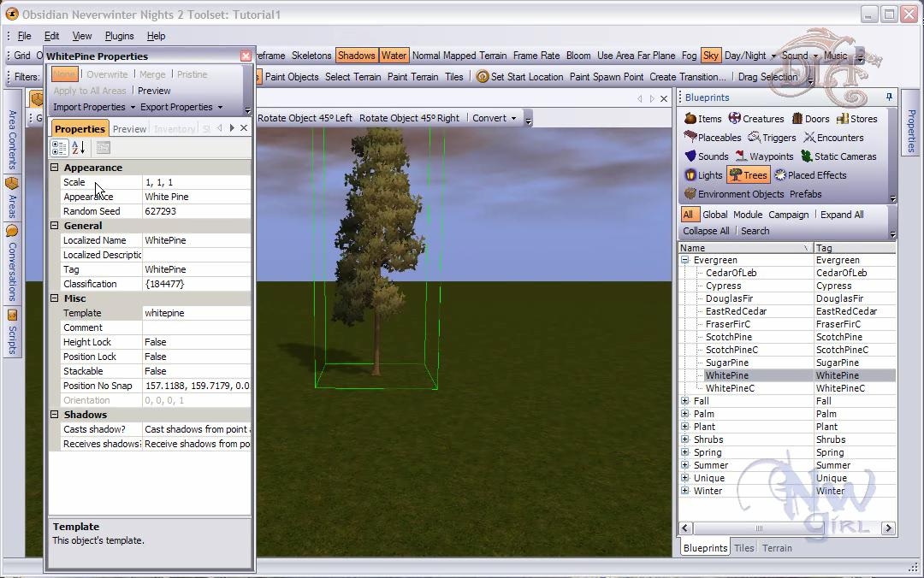This screenshot has height=578, width=924.
Task: Open the Plugins menu
Action: point(119,36)
